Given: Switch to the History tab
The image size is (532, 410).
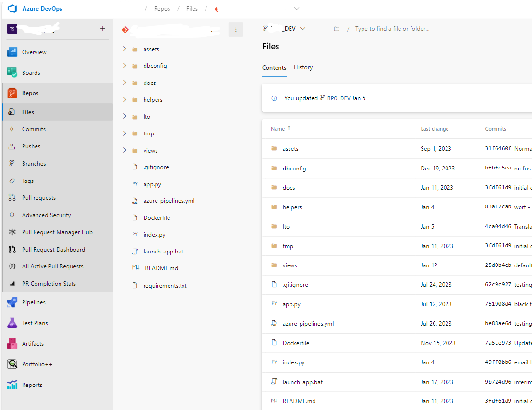Looking at the screenshot, I should pyautogui.click(x=303, y=67).
